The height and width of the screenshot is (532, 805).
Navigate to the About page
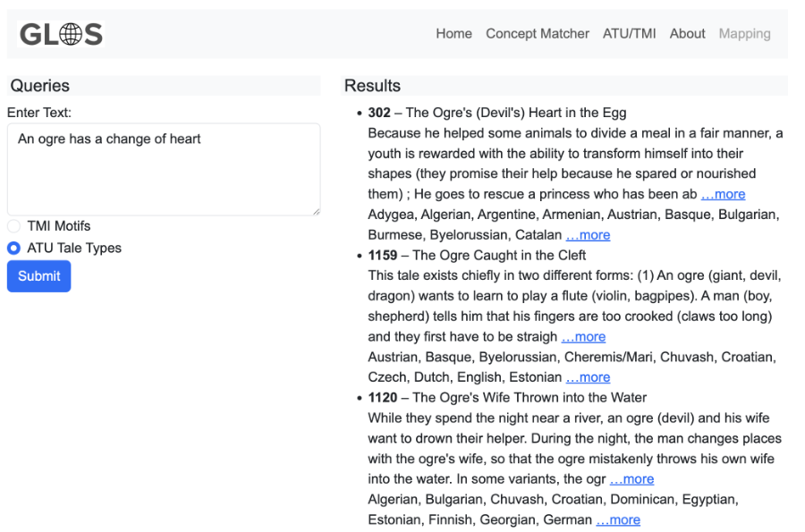coord(687,34)
